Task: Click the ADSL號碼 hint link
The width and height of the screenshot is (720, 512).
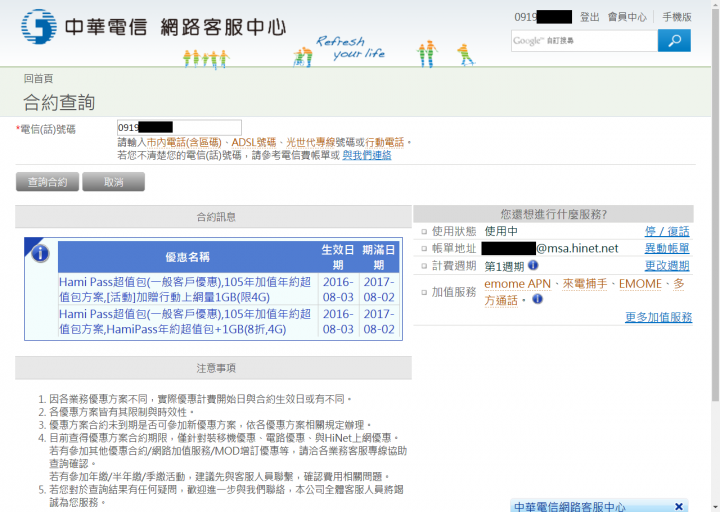Action: click(254, 142)
